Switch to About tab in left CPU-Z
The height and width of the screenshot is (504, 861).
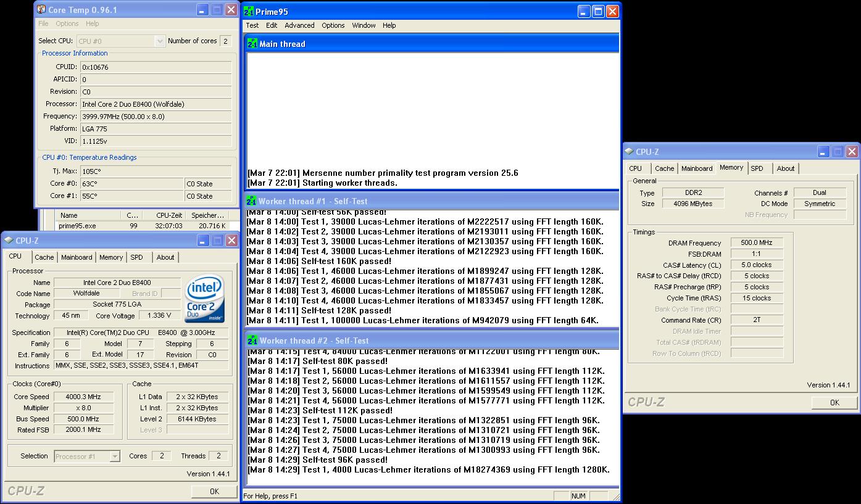point(165,257)
